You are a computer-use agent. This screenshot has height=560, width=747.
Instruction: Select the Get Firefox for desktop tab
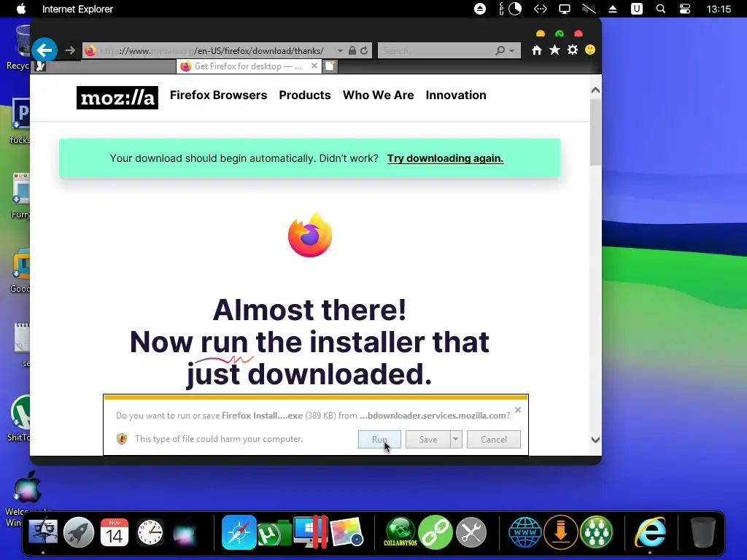(248, 66)
